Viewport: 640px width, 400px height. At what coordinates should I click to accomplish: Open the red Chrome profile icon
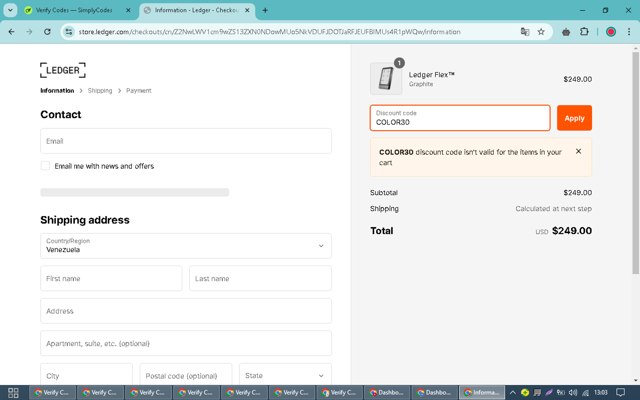click(611, 32)
